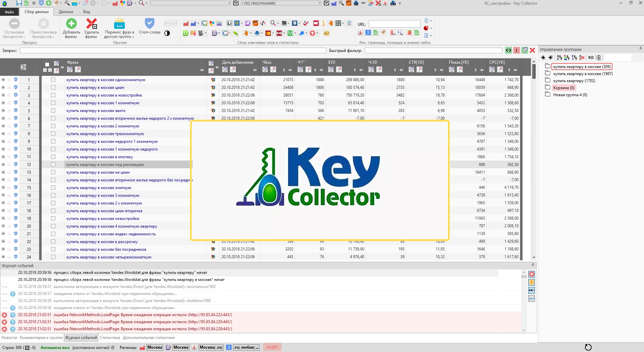The width and height of the screenshot is (644, 352).
Task: Clear quick filter with the red X
Action: pos(532,50)
